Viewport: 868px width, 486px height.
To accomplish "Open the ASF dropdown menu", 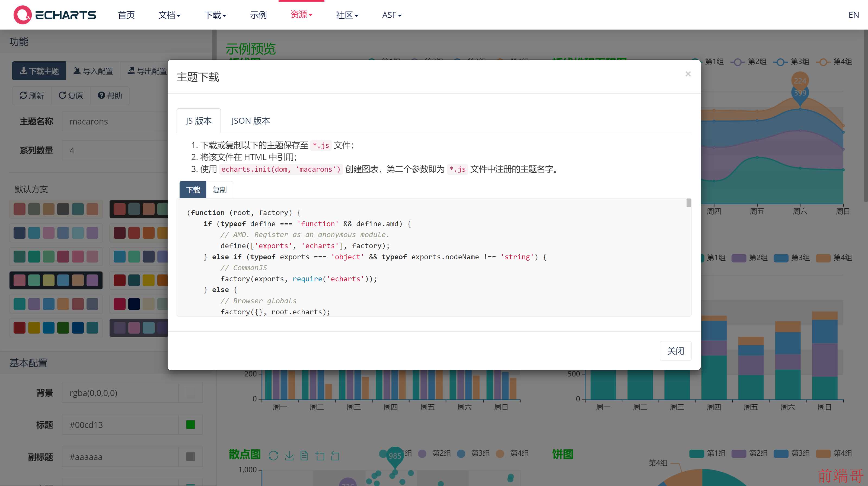I will point(392,15).
